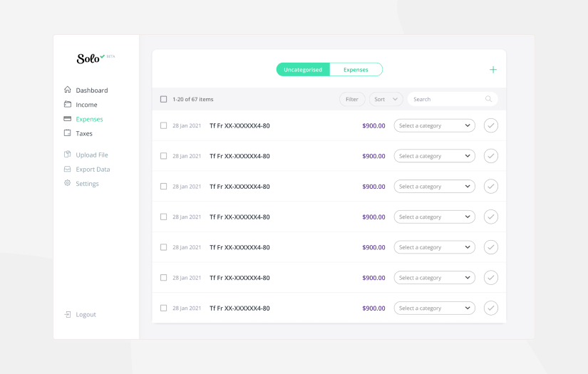Tick the select-all checkbox beside item count

click(x=163, y=99)
